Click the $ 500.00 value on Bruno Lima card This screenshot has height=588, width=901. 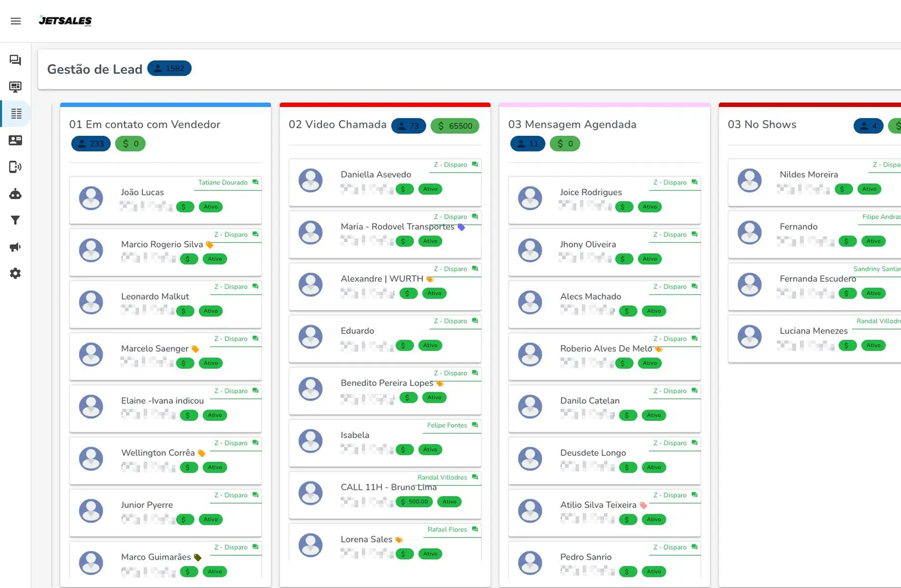click(414, 502)
